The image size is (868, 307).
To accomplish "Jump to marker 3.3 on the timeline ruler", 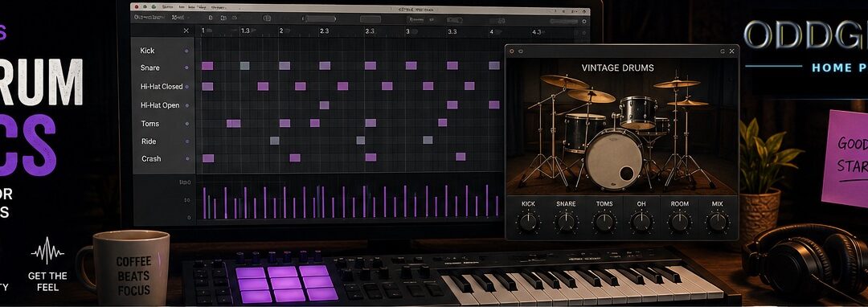I will coord(452,31).
